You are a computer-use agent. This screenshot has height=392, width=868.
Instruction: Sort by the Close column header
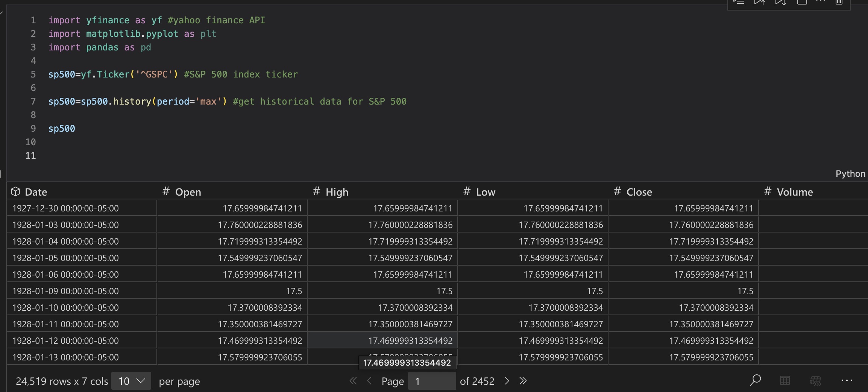[639, 192]
